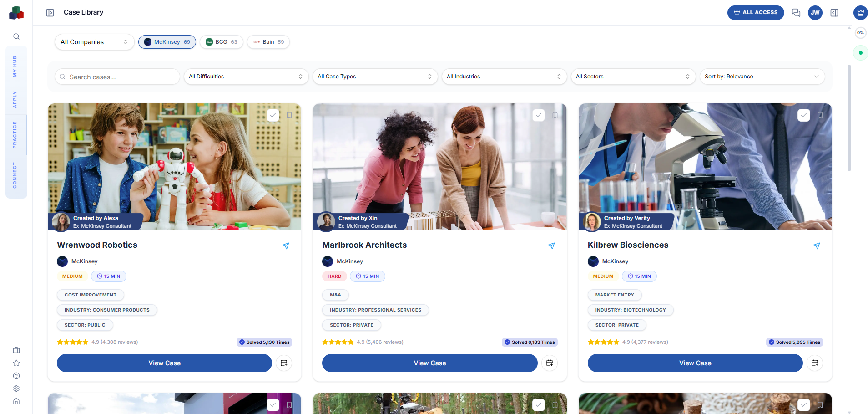Go to home via the sidebar icon
Viewport: 868px width, 414px height.
coord(16,401)
